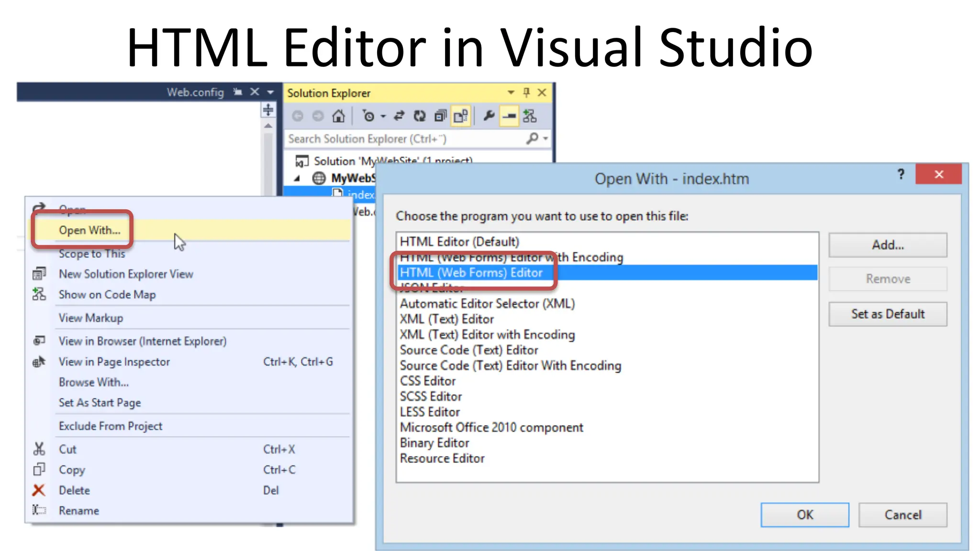The image size is (980, 551).
Task: Click the Collapse All icon in Solution Explorer
Action: (x=440, y=116)
